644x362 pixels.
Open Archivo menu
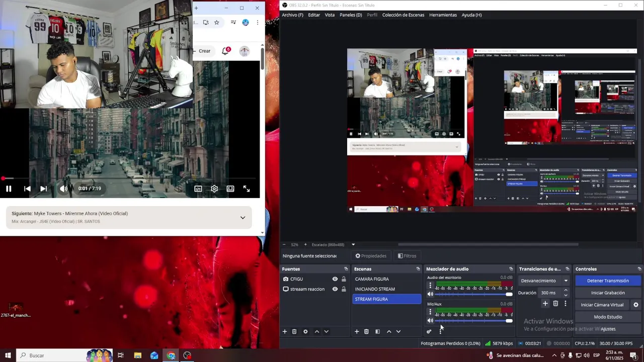pyautogui.click(x=292, y=15)
